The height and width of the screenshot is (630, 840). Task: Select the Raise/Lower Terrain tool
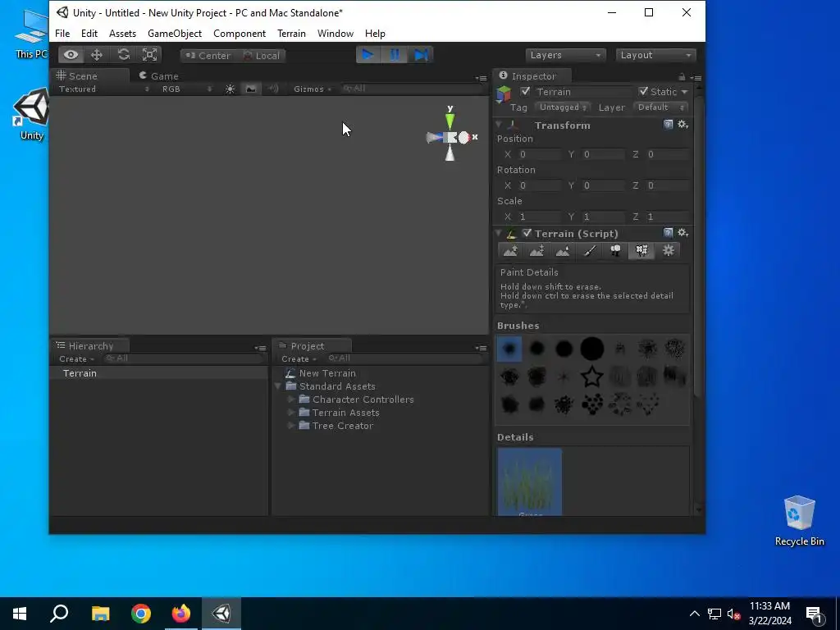(x=510, y=251)
